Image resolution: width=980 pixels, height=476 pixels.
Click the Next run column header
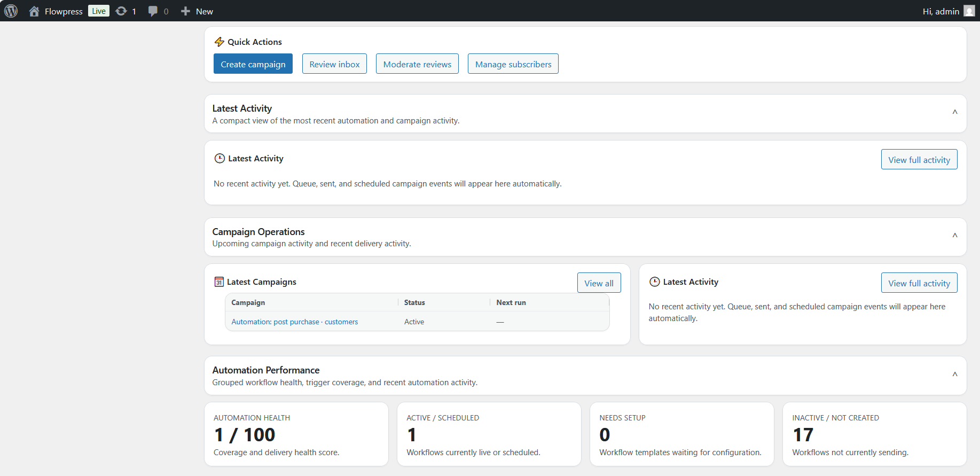[511, 302]
